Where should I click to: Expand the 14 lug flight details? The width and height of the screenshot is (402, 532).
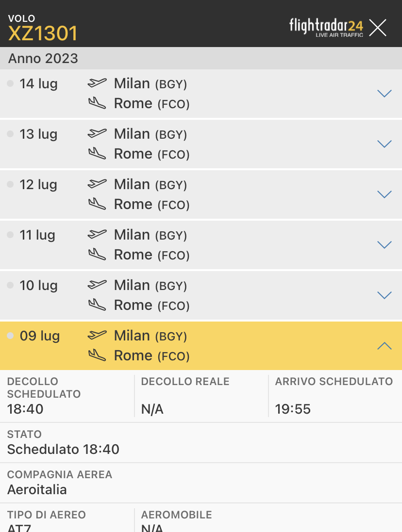point(384,94)
